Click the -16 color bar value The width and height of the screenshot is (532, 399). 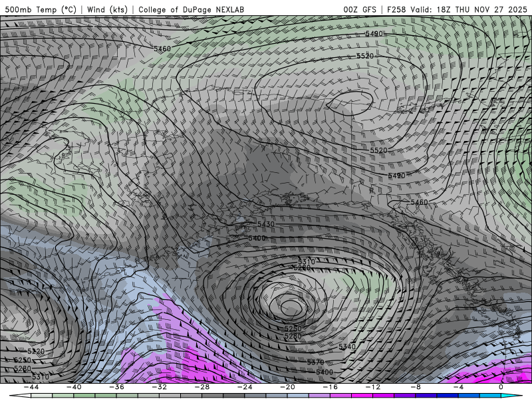pyautogui.click(x=330, y=387)
